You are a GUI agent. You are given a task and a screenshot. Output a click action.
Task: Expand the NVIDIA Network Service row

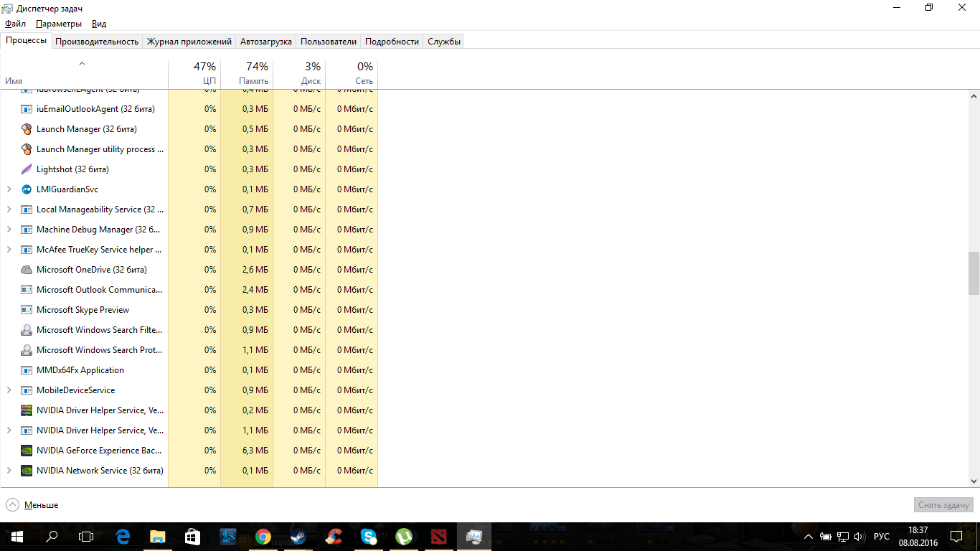click(9, 471)
